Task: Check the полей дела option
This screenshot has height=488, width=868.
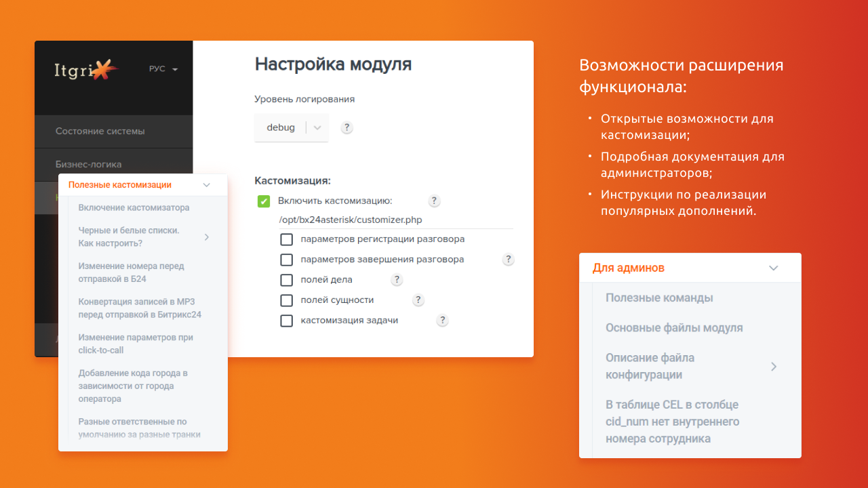Action: (286, 280)
